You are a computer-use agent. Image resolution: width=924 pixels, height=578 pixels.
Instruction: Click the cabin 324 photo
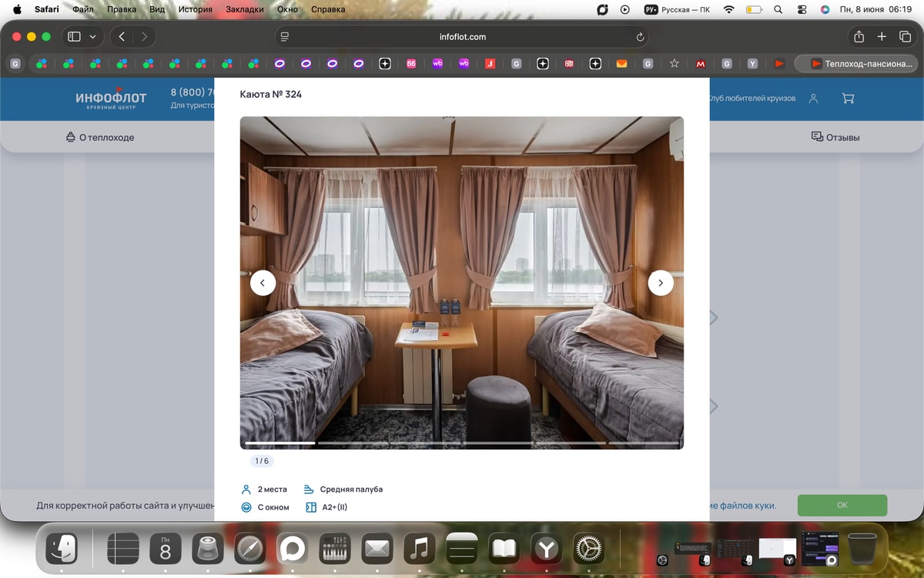click(462, 283)
